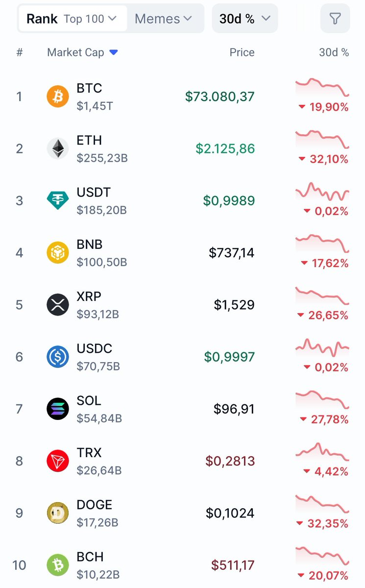Click the BNB coin logo icon
This screenshot has width=365, height=588.
point(58,253)
